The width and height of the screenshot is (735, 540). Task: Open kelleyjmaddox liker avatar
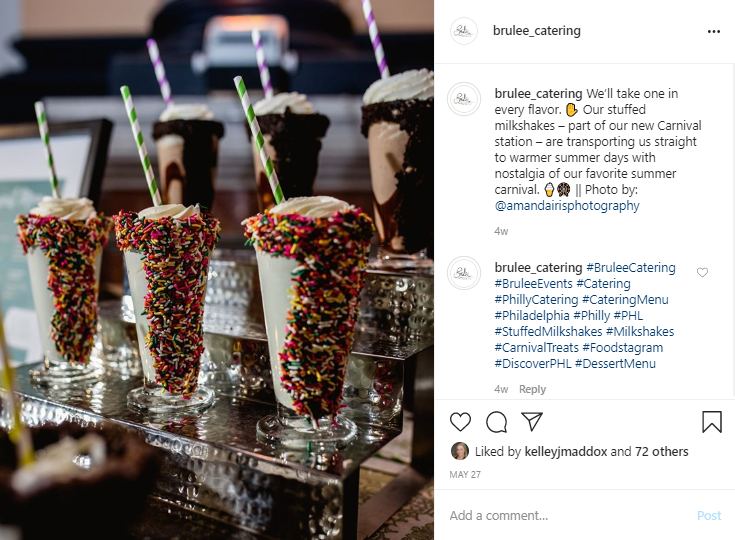point(459,451)
